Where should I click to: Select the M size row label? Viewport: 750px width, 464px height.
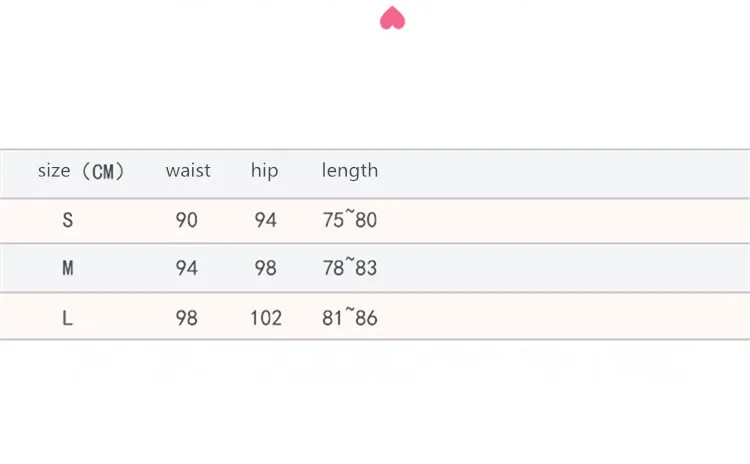click(68, 268)
